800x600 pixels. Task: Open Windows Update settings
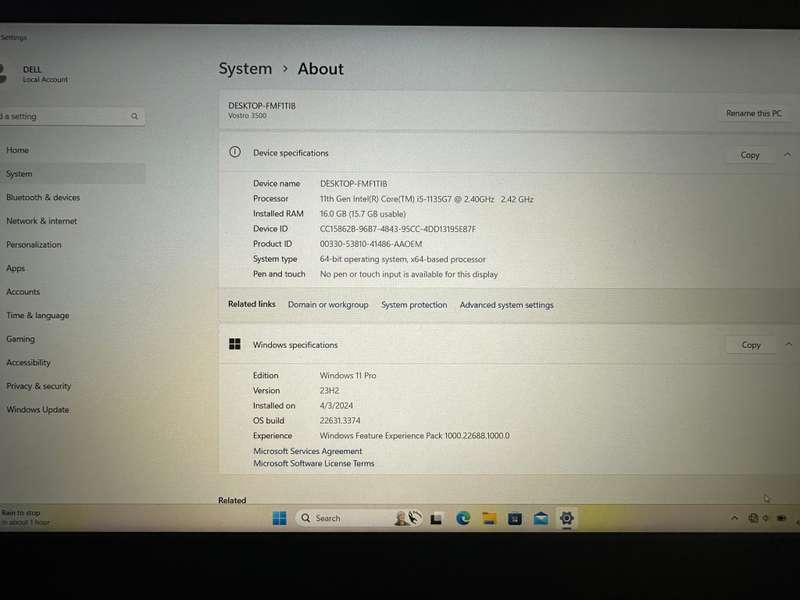[x=37, y=410]
